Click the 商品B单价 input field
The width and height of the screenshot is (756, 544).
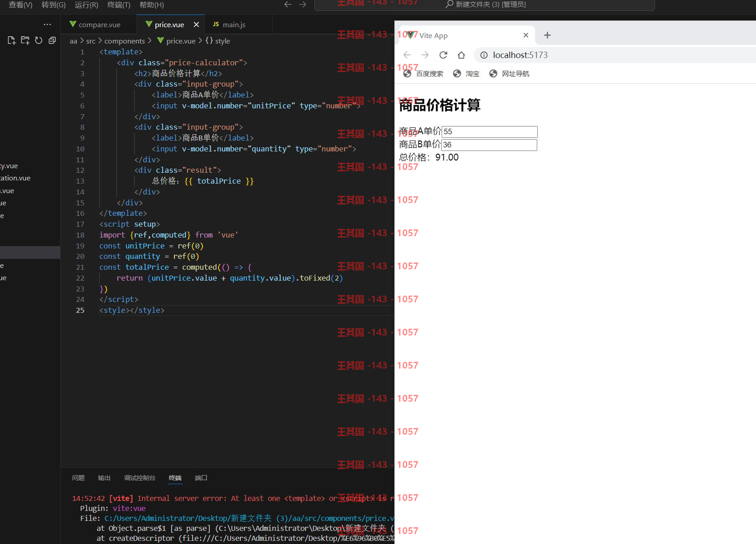(489, 145)
